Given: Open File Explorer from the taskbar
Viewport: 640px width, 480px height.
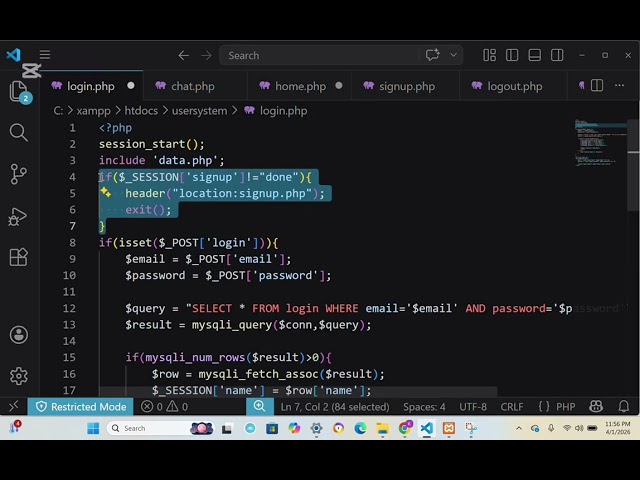Looking at the screenshot, I should coord(382,428).
